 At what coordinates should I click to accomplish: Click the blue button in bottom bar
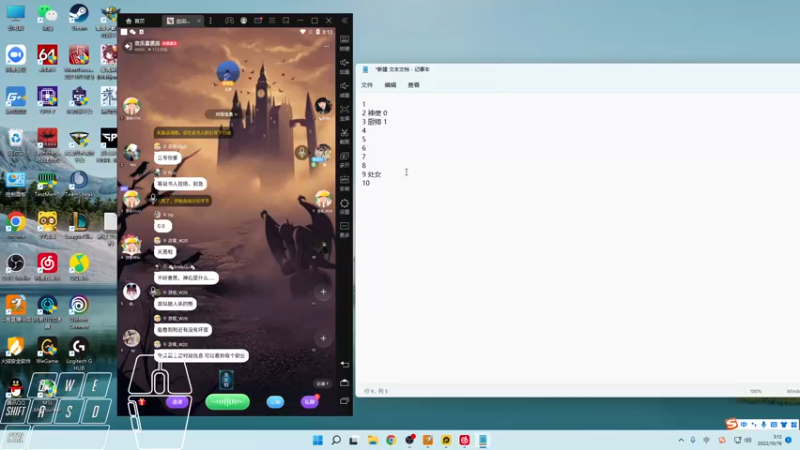(x=275, y=402)
